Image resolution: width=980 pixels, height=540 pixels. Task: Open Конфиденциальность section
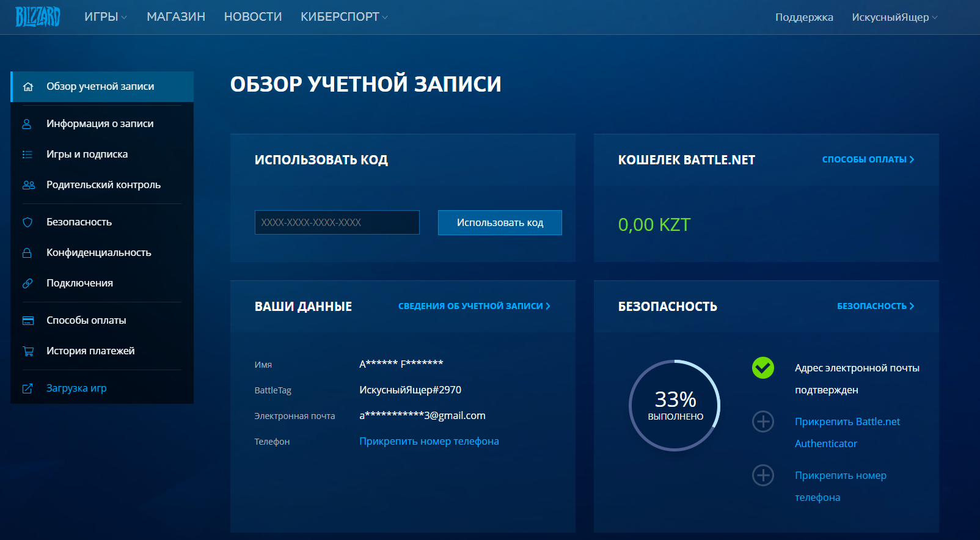point(102,253)
